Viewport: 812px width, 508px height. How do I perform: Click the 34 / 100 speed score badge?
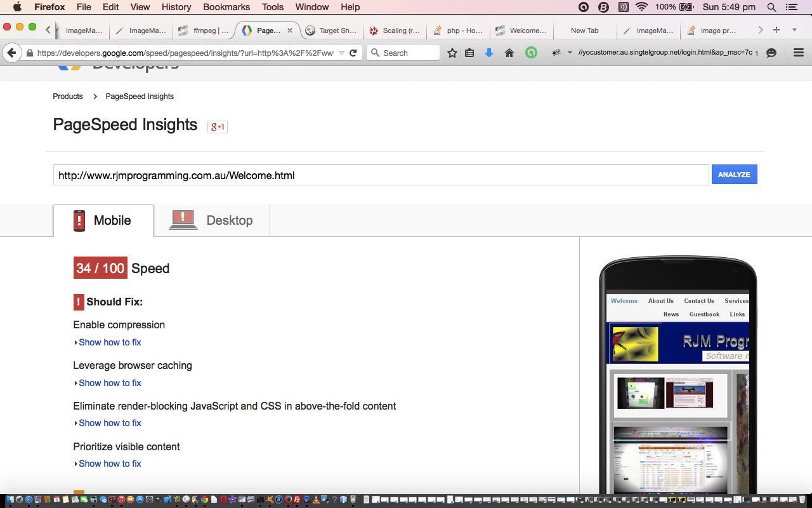point(100,268)
